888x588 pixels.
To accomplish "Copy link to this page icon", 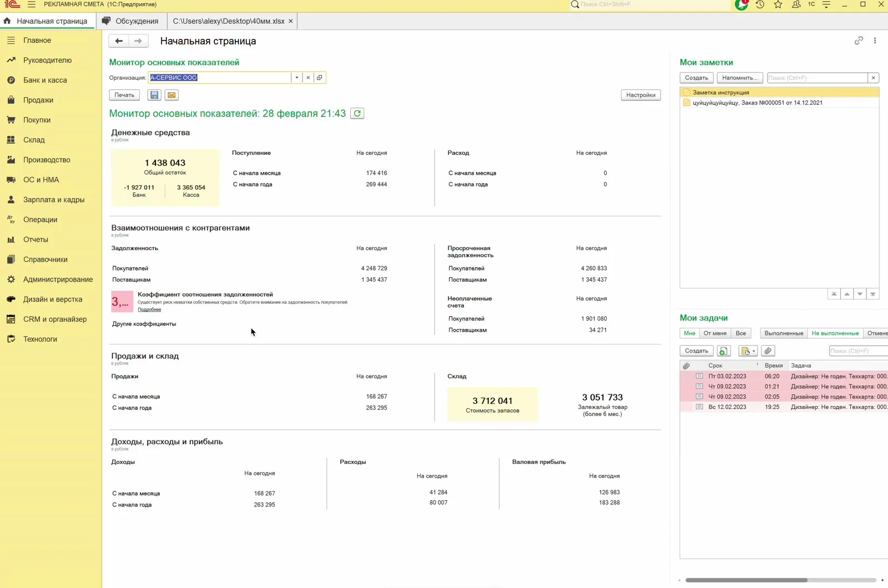I will pyautogui.click(x=859, y=40).
